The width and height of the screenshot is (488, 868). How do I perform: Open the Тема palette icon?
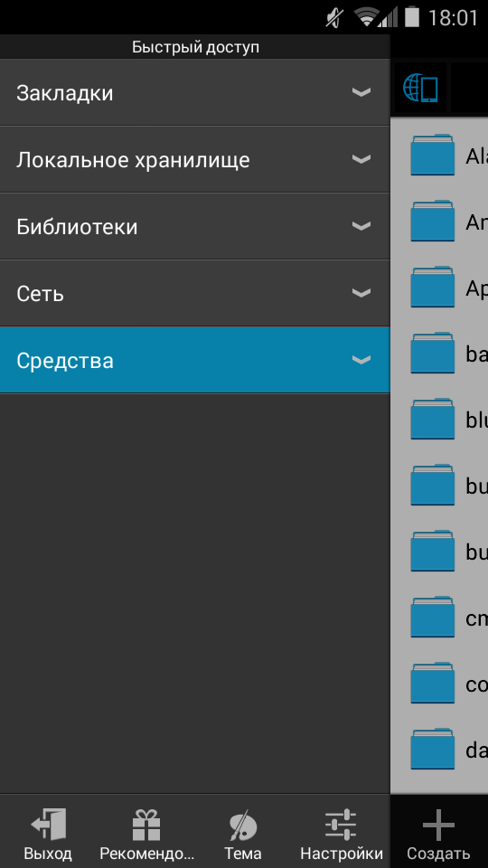(x=243, y=826)
